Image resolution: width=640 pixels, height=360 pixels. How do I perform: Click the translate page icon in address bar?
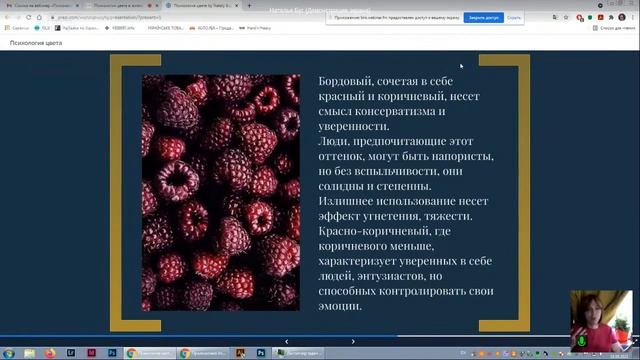click(555, 18)
